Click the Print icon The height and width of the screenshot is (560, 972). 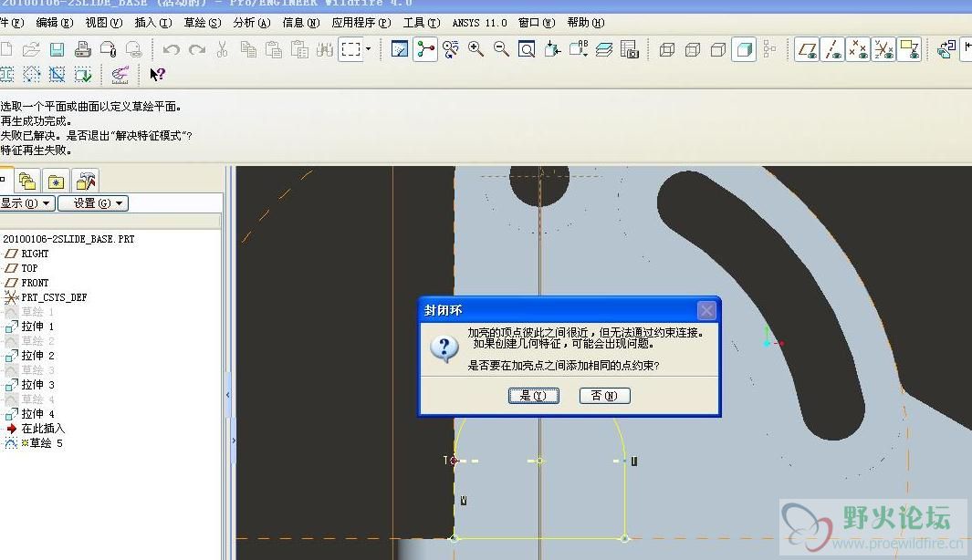point(82,49)
